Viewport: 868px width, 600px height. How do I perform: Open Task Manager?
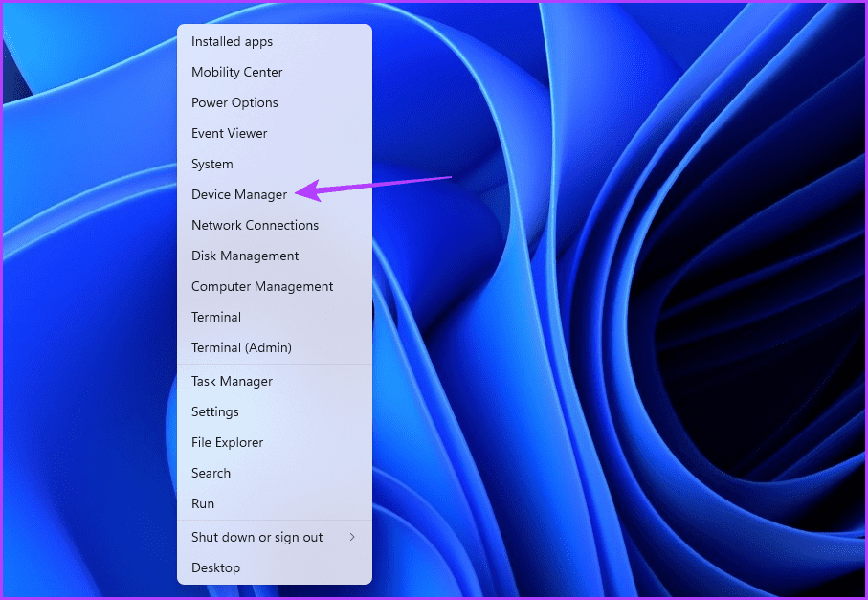pos(232,382)
